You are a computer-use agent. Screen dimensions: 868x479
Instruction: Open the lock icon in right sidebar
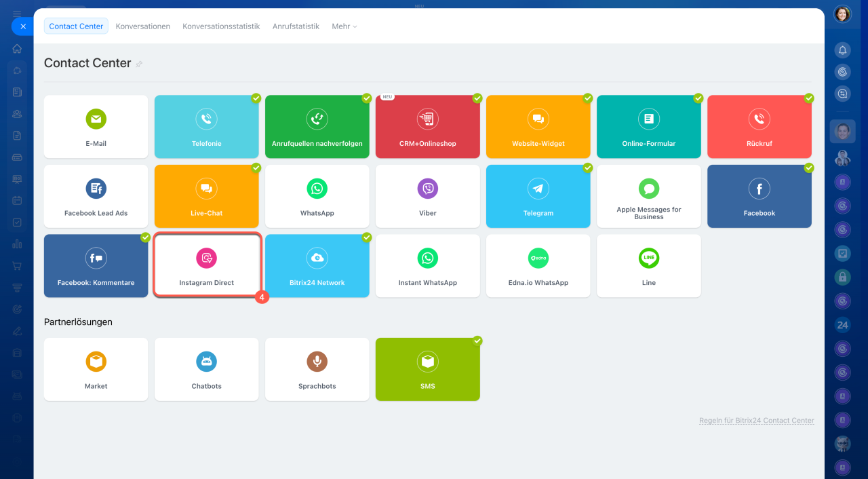pyautogui.click(x=842, y=277)
